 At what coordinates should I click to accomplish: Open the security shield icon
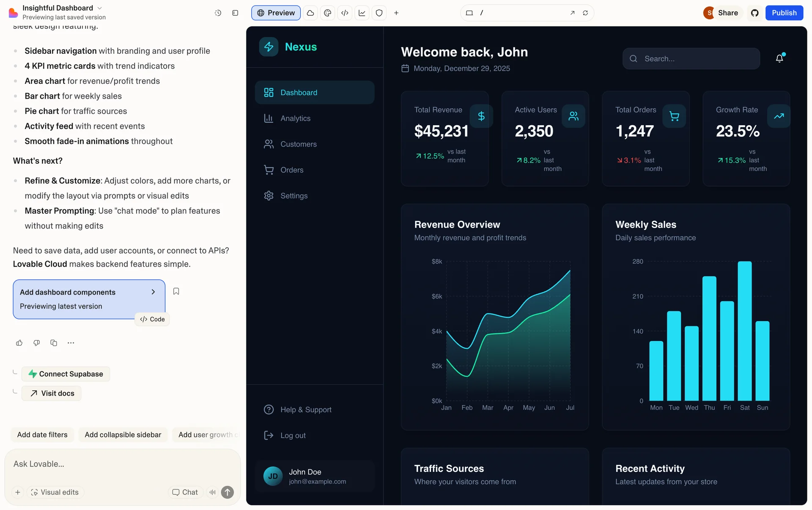pos(379,13)
